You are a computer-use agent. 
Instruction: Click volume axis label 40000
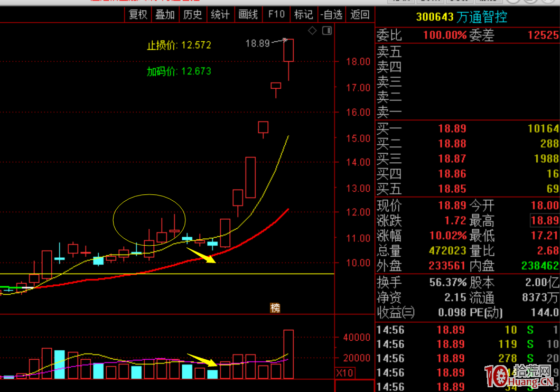(x=357, y=338)
